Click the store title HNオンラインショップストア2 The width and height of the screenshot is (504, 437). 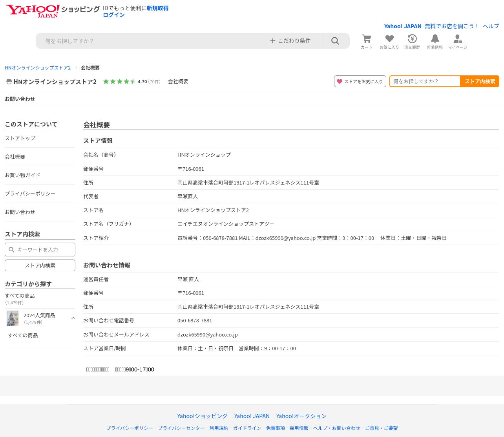(55, 82)
